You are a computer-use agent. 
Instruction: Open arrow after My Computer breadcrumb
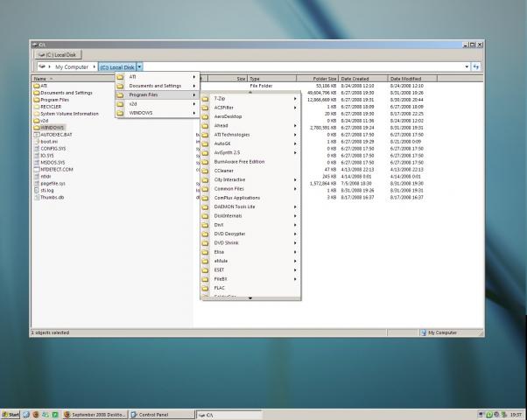(95, 66)
